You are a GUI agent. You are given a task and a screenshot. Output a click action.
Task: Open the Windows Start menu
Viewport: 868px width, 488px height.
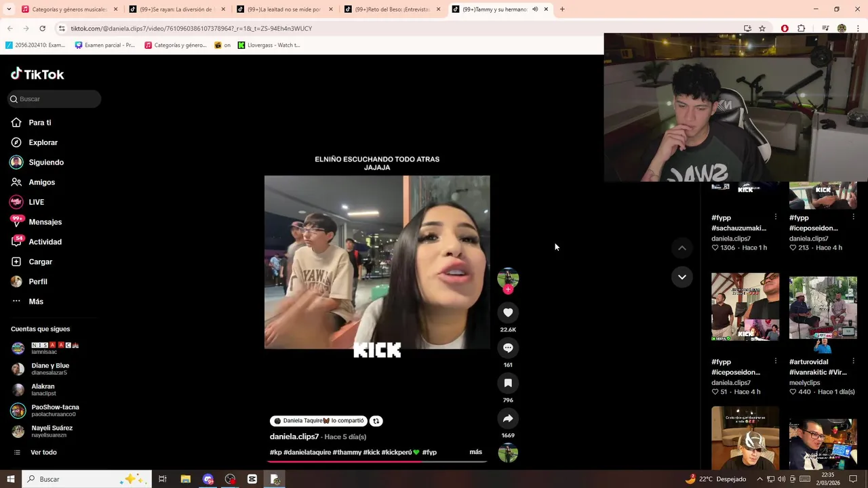click(10, 479)
